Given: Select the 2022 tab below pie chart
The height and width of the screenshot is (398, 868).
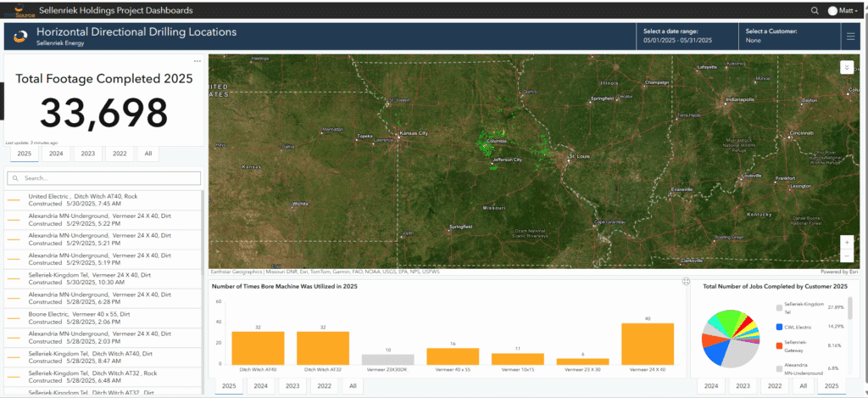Looking at the screenshot, I should click(x=775, y=386).
